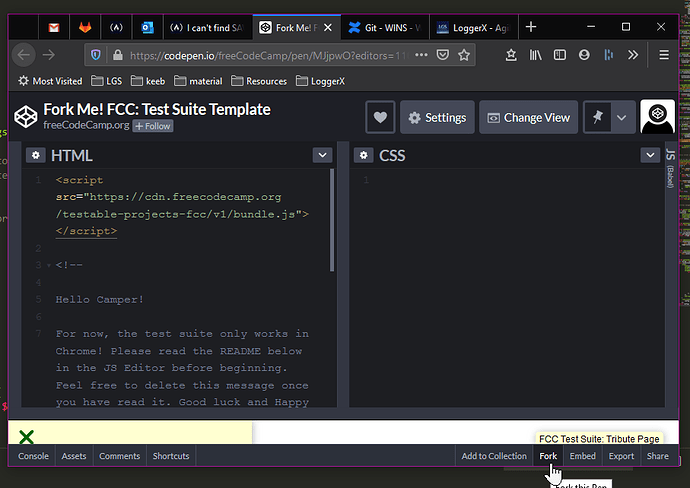Open the Firefox hamburger menu
The image size is (690, 488).
(664, 55)
